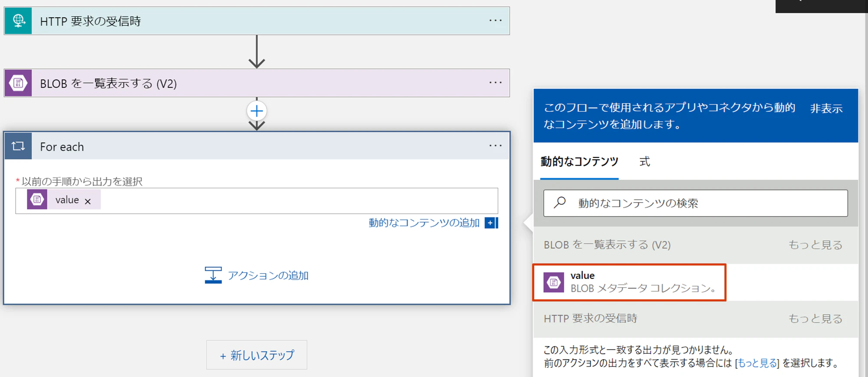Click the 動的なコンテンツの検索 search box

point(695,203)
